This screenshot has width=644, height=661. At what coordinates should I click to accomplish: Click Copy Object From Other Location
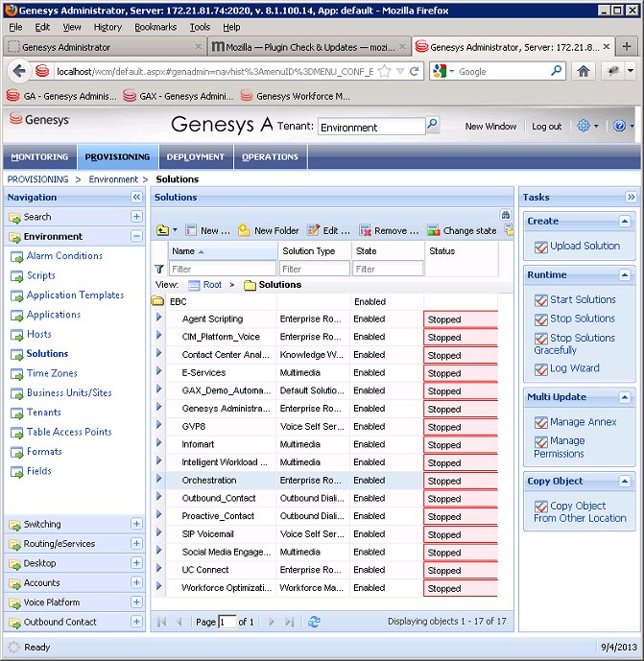(x=580, y=511)
